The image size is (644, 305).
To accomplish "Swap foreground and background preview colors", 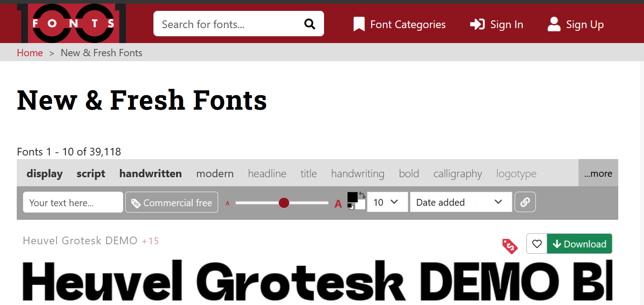I will (363, 195).
